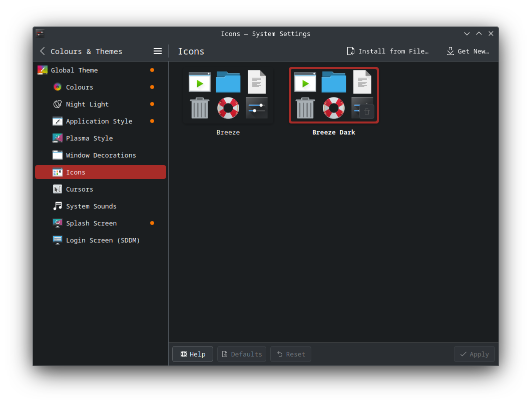Click the System Settings app icon in title bar
Image resolution: width=532 pixels, height=405 pixels.
click(40, 33)
